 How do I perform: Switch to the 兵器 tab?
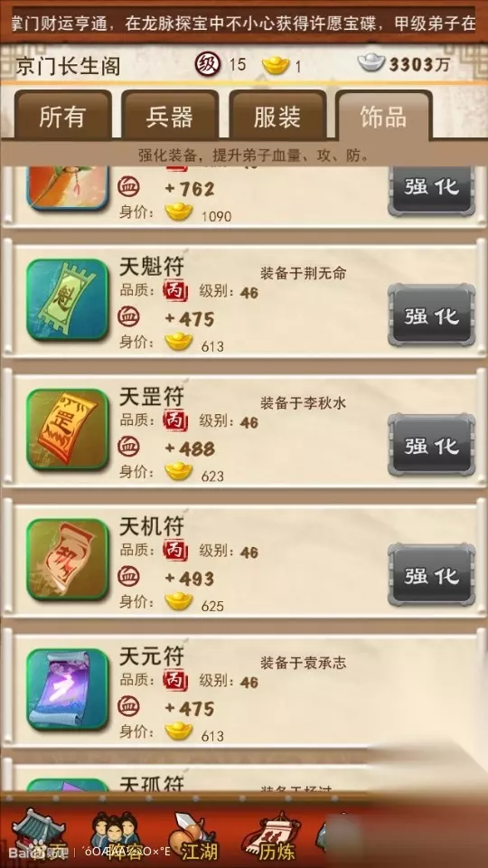coord(170,117)
